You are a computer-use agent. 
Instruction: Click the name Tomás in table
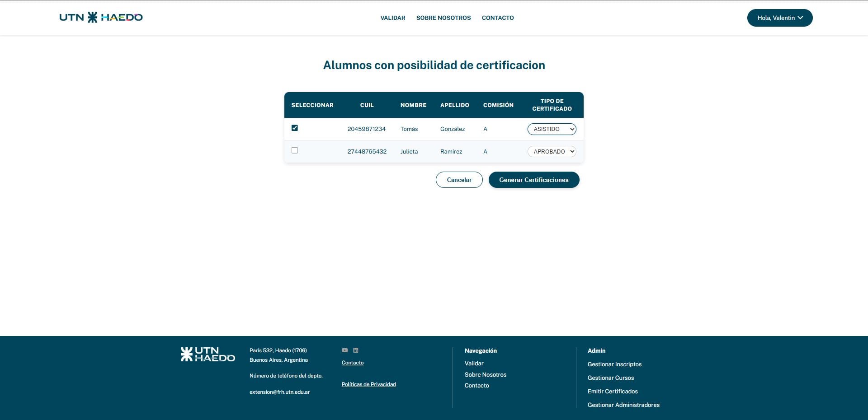(x=409, y=129)
